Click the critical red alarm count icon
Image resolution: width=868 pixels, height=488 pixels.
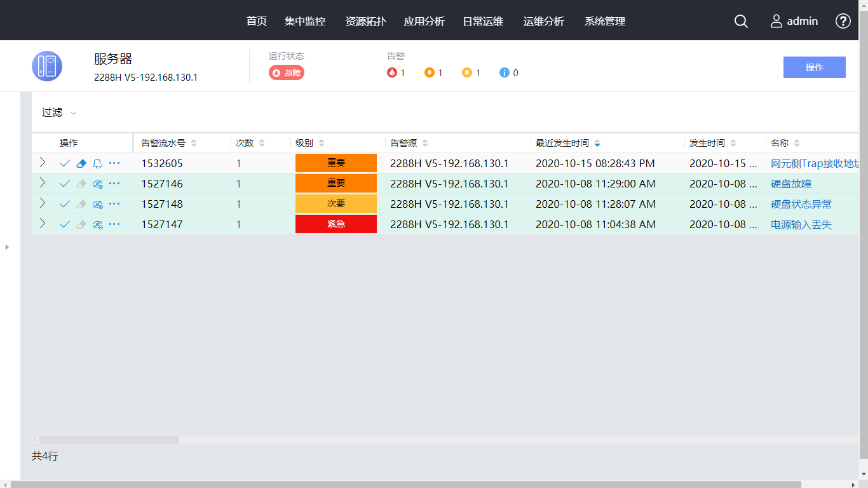point(392,72)
